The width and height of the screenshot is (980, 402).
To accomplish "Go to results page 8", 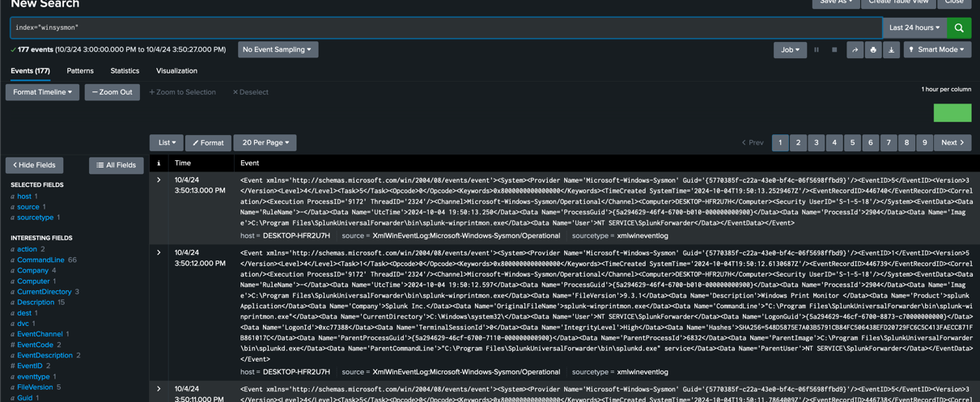I will (x=906, y=142).
